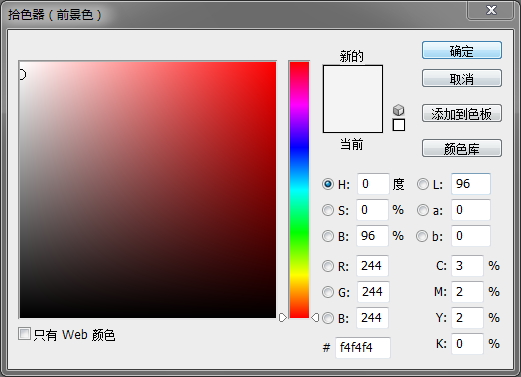Click the small web-safe color swatch
The image size is (521, 377).
(x=399, y=125)
